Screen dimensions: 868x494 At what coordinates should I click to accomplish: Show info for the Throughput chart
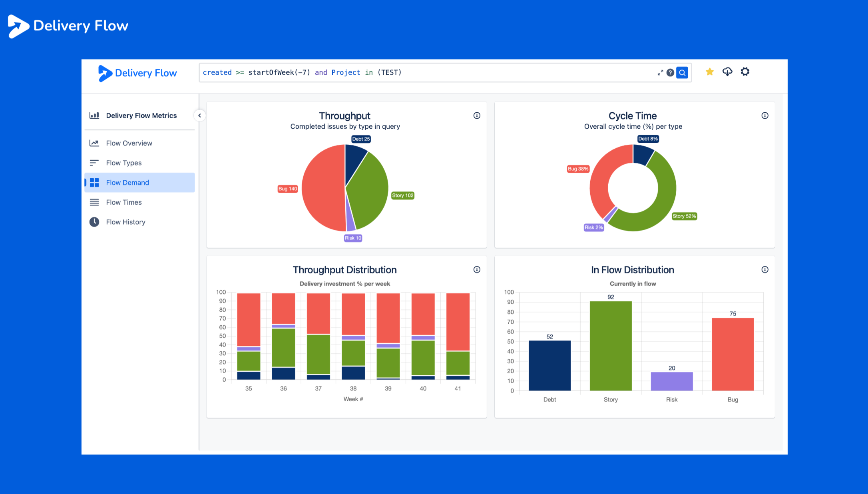(x=477, y=116)
